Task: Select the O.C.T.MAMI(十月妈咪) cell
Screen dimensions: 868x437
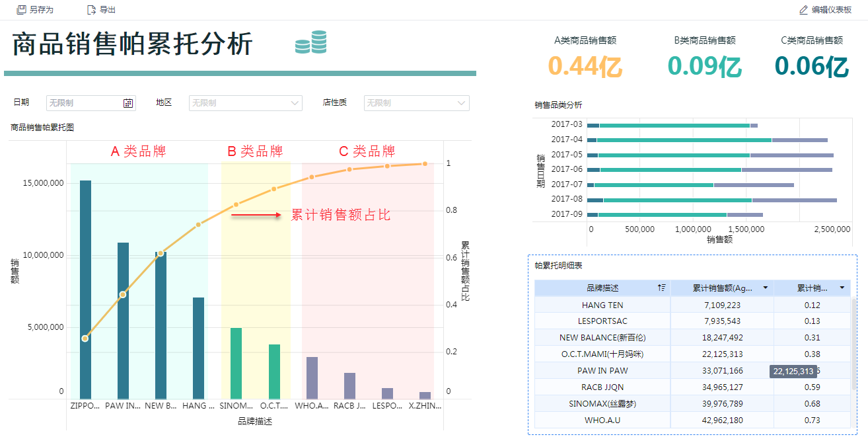Action: coord(602,354)
